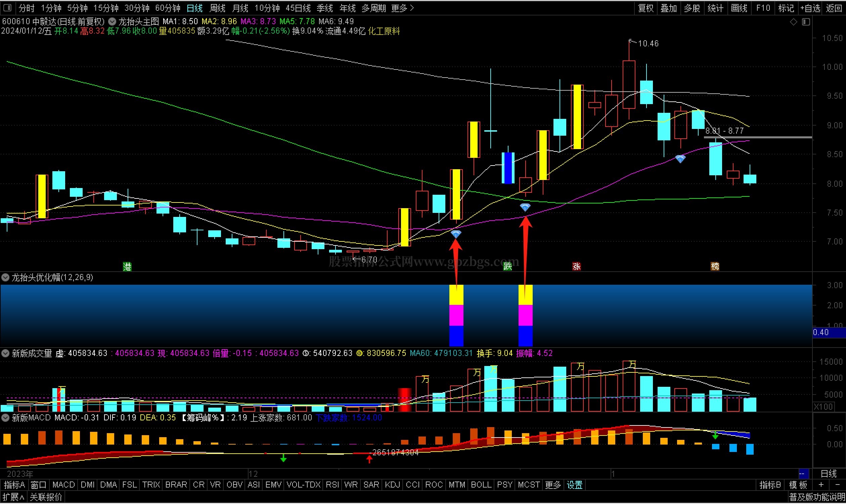
Task: Click the 日线 period label at bottom-right
Action: (828, 474)
